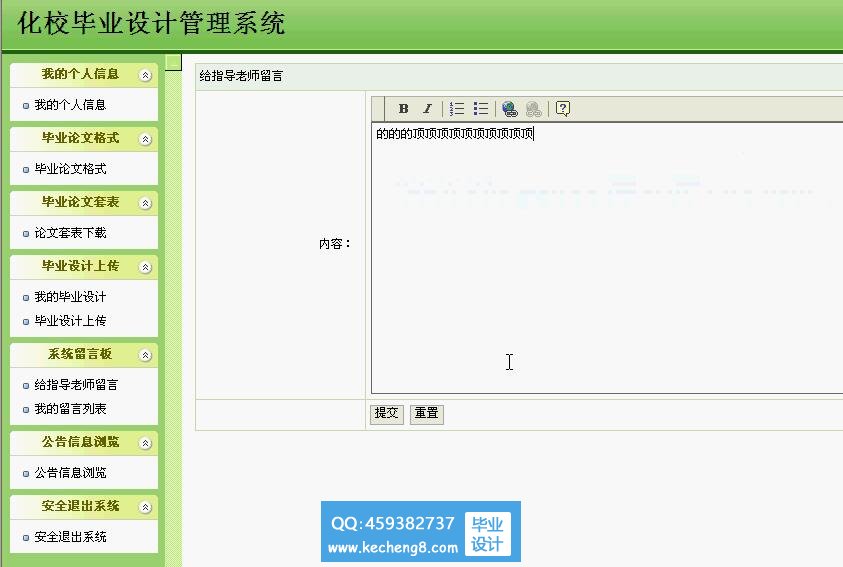The height and width of the screenshot is (567, 843).
Task: Open the 我的个人信息 link
Action: coord(70,105)
